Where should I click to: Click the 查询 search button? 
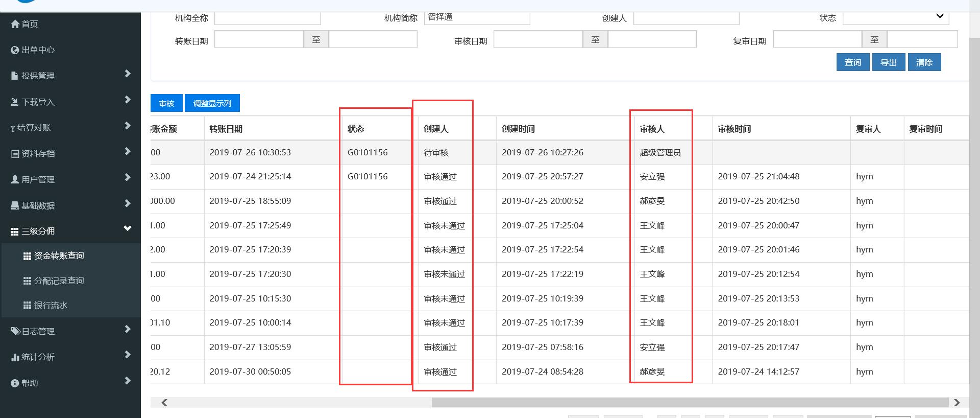click(x=853, y=62)
